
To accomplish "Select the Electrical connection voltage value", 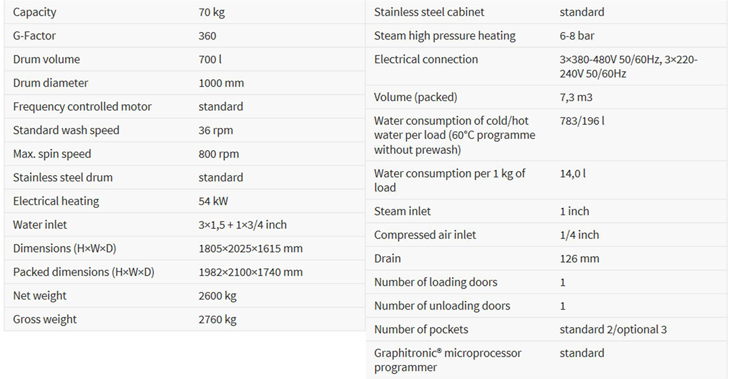I will 629,67.
